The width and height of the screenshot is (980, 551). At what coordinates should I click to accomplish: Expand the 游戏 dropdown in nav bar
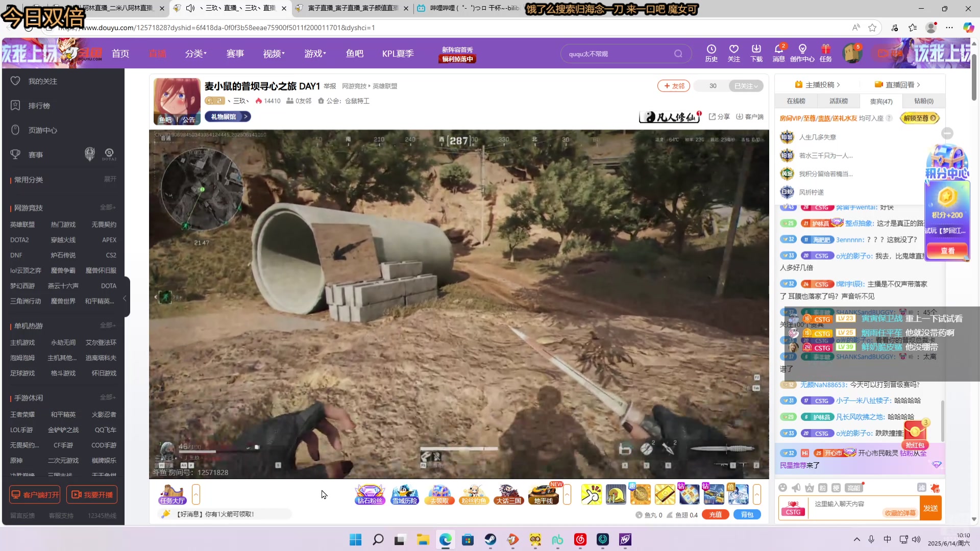coord(315,54)
